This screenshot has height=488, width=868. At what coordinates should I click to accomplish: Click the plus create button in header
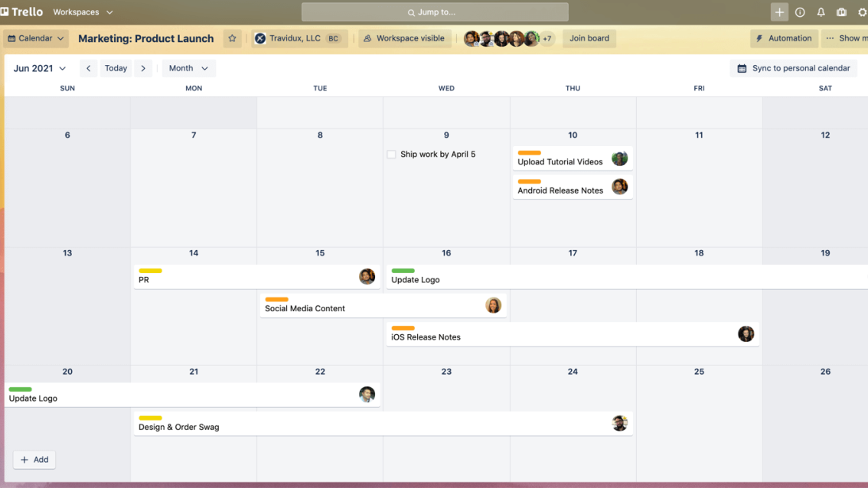(779, 11)
